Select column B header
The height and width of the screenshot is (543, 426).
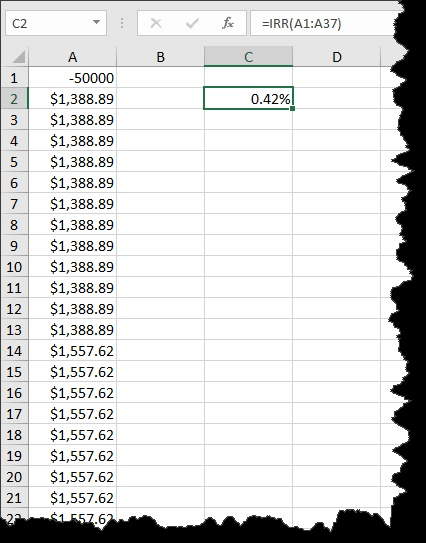pyautogui.click(x=160, y=57)
